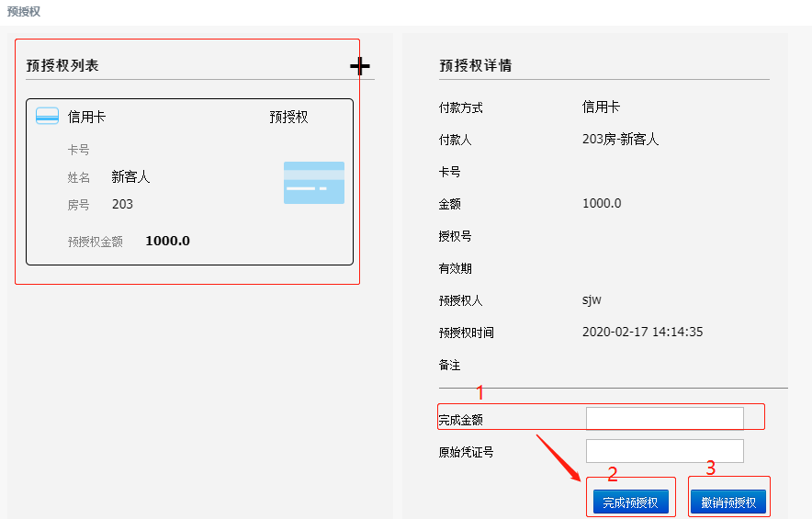Click the 预授权金额 label in the card
812x519 pixels.
[x=96, y=242]
